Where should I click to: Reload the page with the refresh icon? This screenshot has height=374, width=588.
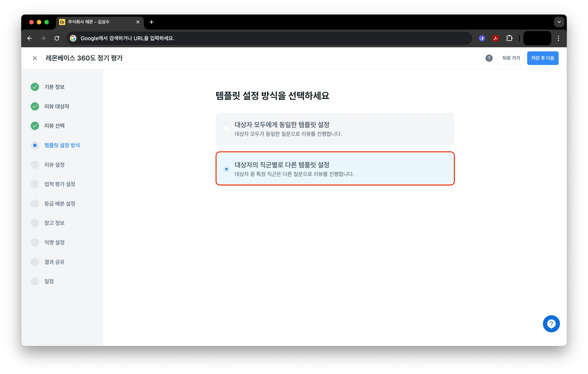pyautogui.click(x=57, y=38)
